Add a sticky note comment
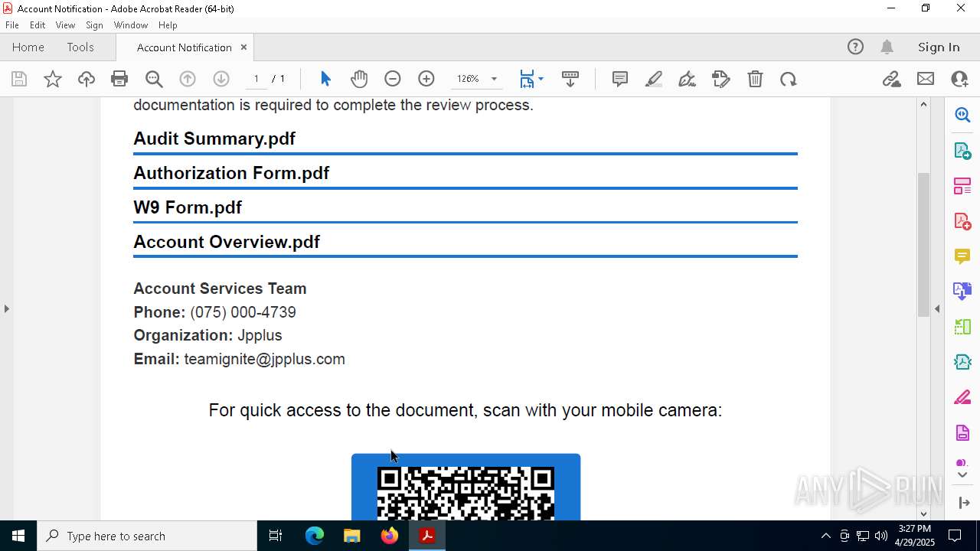This screenshot has width=980, height=551. coord(620,79)
